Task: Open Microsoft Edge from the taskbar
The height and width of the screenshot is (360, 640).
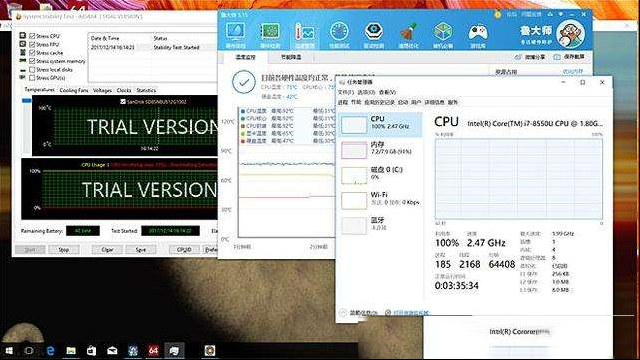Action: 50,350
